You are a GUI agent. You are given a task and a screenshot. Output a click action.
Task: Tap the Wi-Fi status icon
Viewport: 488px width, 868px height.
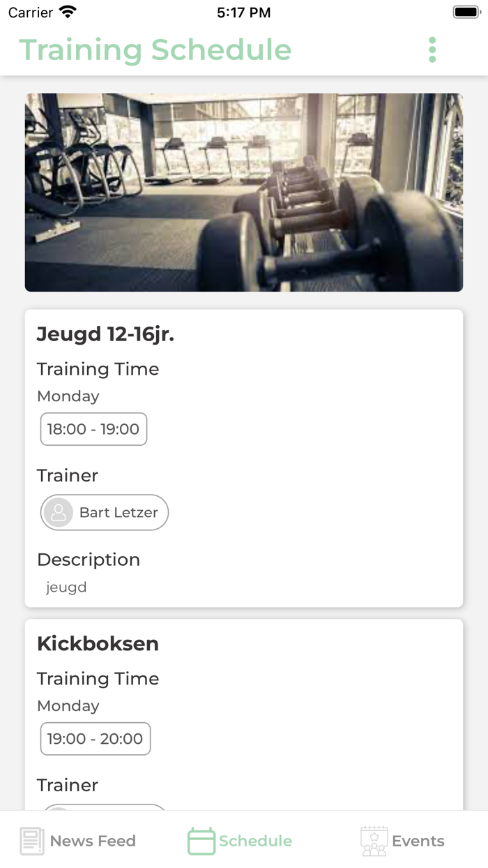pos(68,13)
